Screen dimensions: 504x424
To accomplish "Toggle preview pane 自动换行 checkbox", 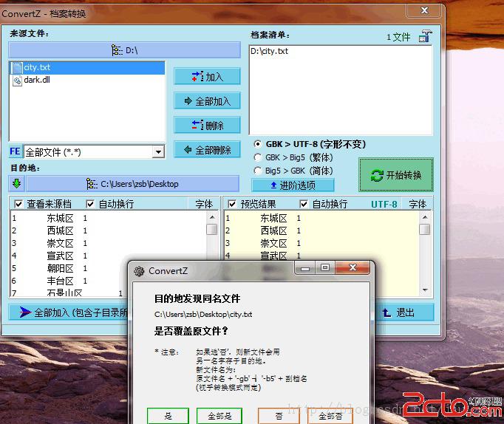I will (304, 204).
